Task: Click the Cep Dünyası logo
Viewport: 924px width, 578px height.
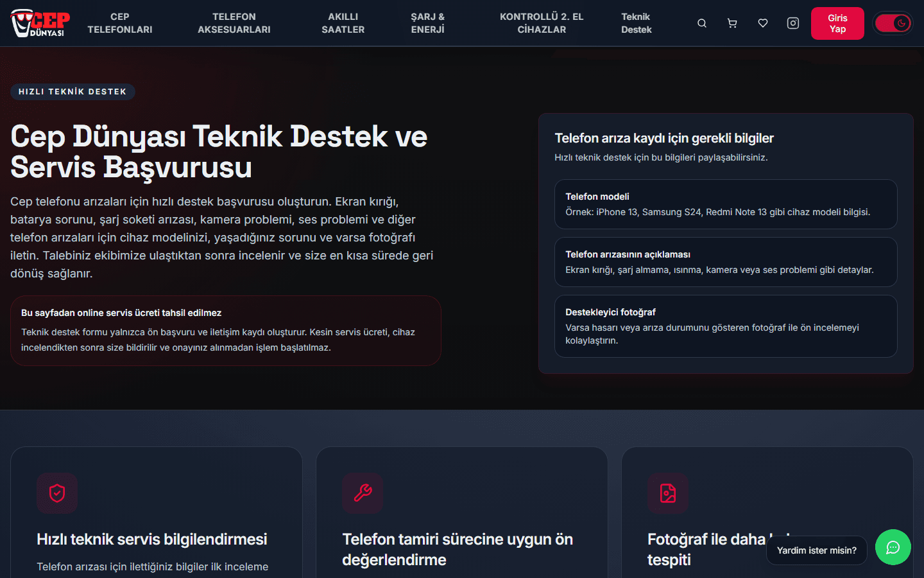Action: tap(40, 23)
